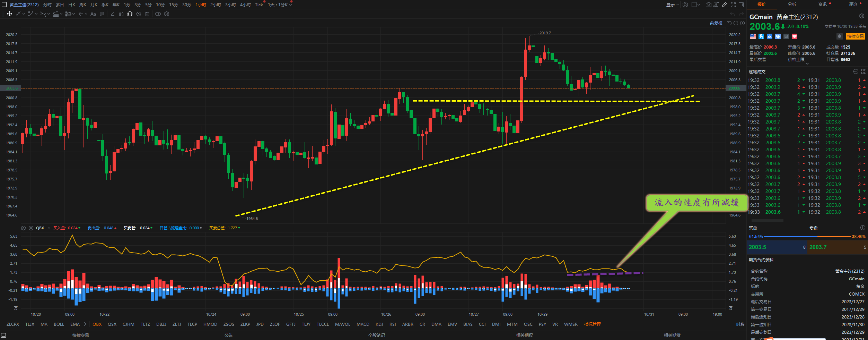Expand the 显示 display dropdown
868x340 pixels.
[672, 5]
